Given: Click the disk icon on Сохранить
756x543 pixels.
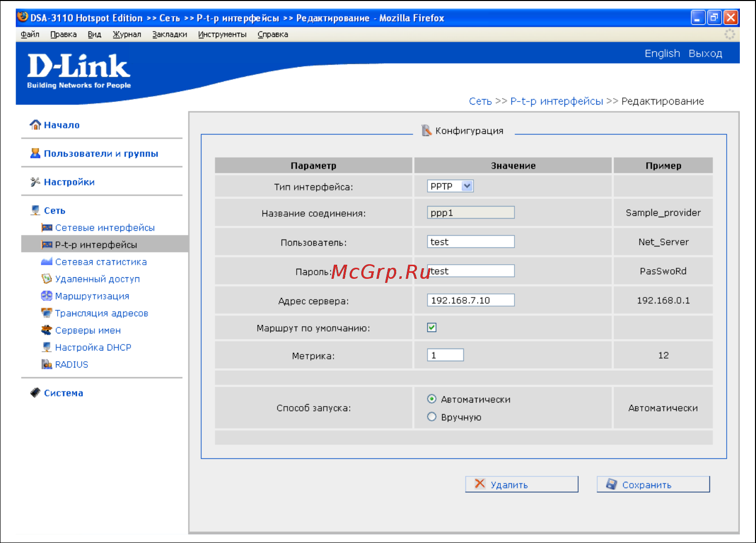Looking at the screenshot, I should (x=611, y=484).
